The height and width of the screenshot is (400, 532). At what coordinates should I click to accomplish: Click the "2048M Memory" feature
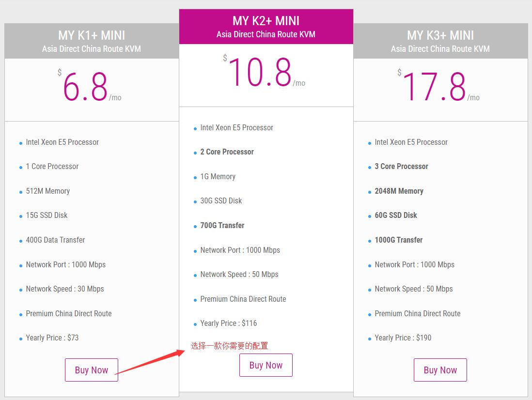click(399, 191)
